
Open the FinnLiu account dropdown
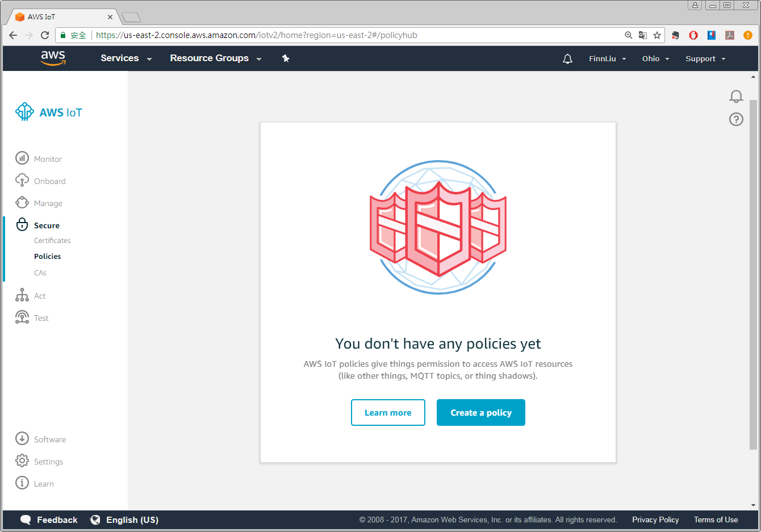pos(607,59)
